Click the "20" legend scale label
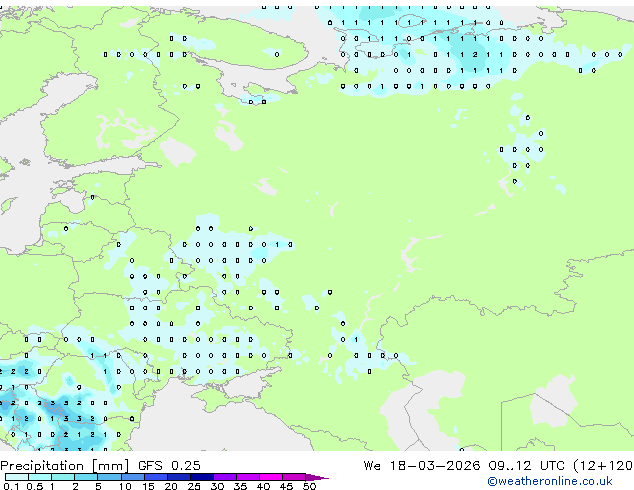Image resolution: width=634 pixels, height=490 pixels. point(171,486)
